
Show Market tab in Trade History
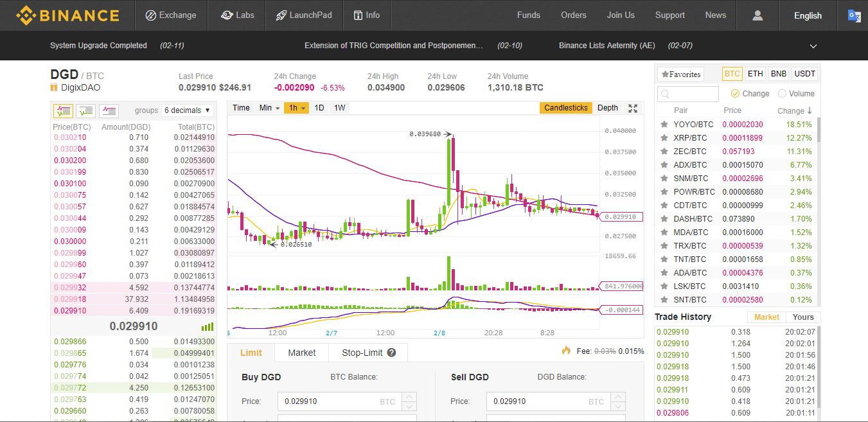pyautogui.click(x=766, y=317)
